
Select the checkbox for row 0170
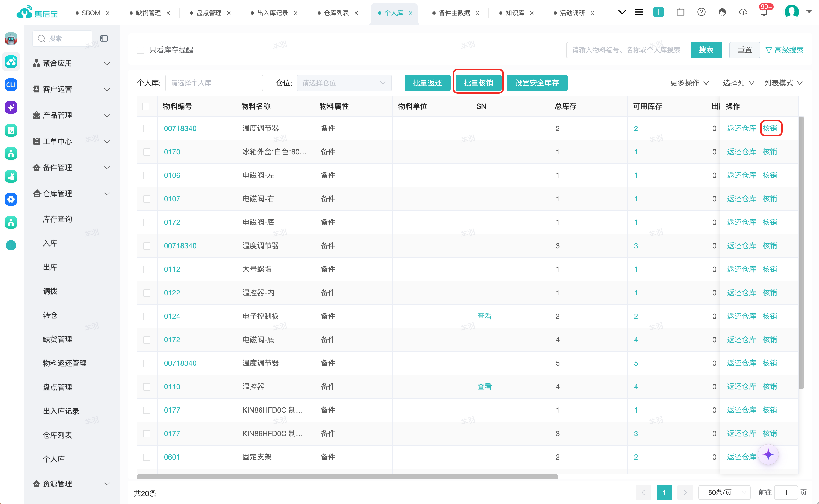coord(147,152)
